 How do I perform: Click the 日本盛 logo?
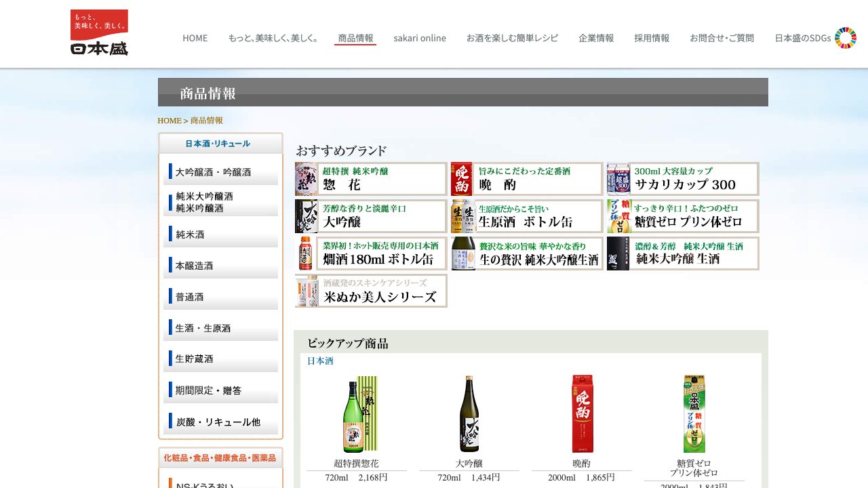99,33
